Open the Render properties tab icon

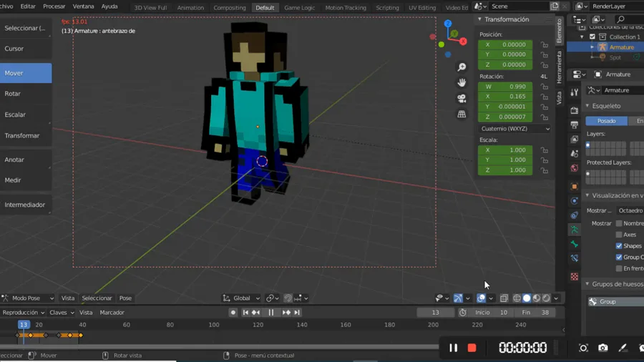pyautogui.click(x=575, y=110)
